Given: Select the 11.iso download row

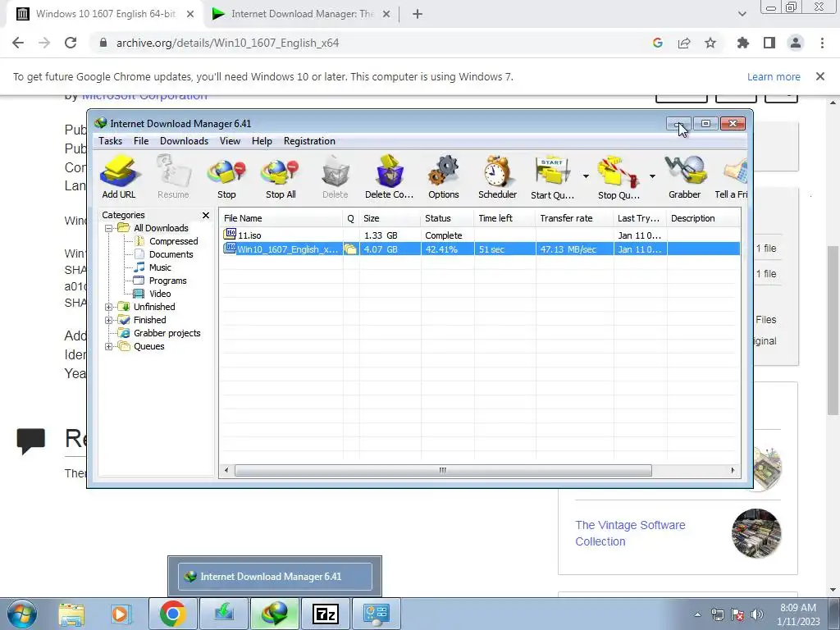Looking at the screenshot, I should pyautogui.click(x=481, y=235).
